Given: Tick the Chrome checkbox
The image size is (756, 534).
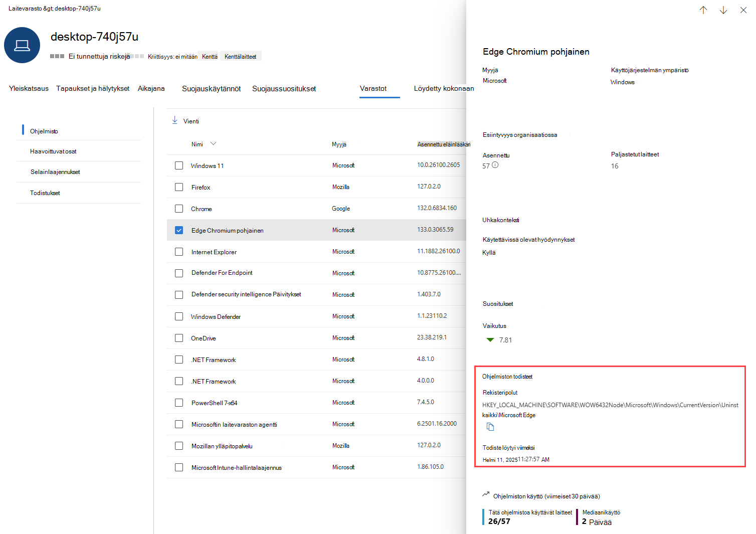Looking at the screenshot, I should [179, 209].
